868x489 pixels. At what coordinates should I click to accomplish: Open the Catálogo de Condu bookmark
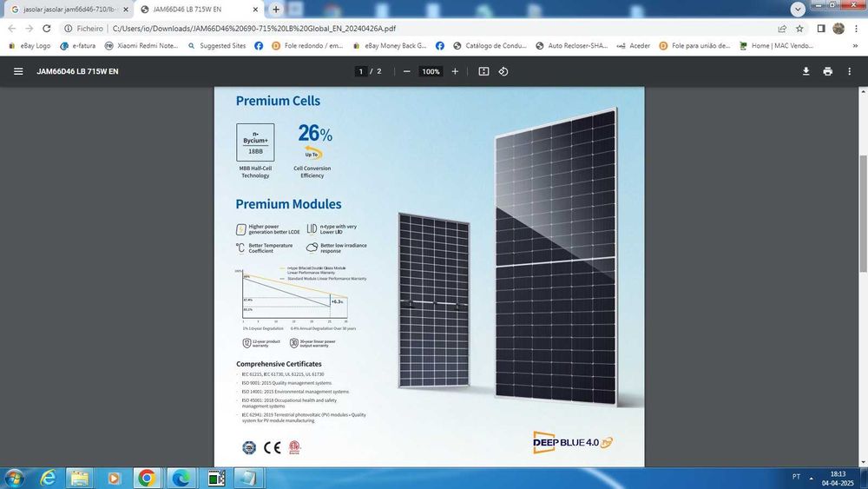(490, 45)
